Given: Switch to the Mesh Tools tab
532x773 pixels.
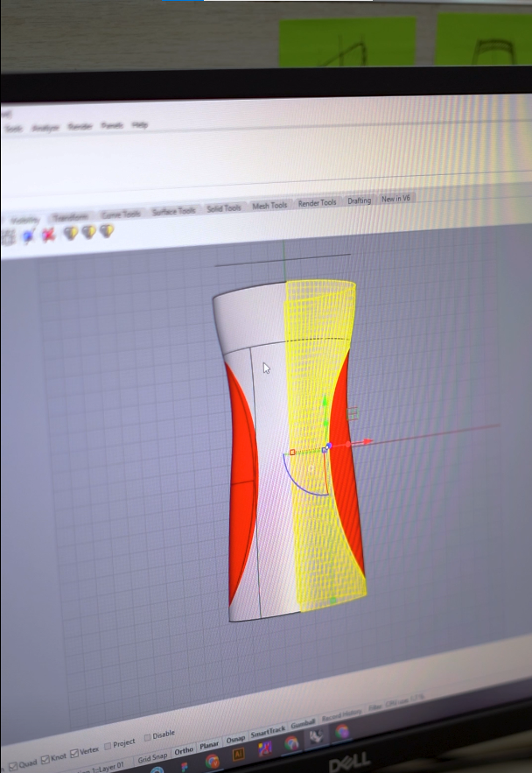Looking at the screenshot, I should coord(269,206).
